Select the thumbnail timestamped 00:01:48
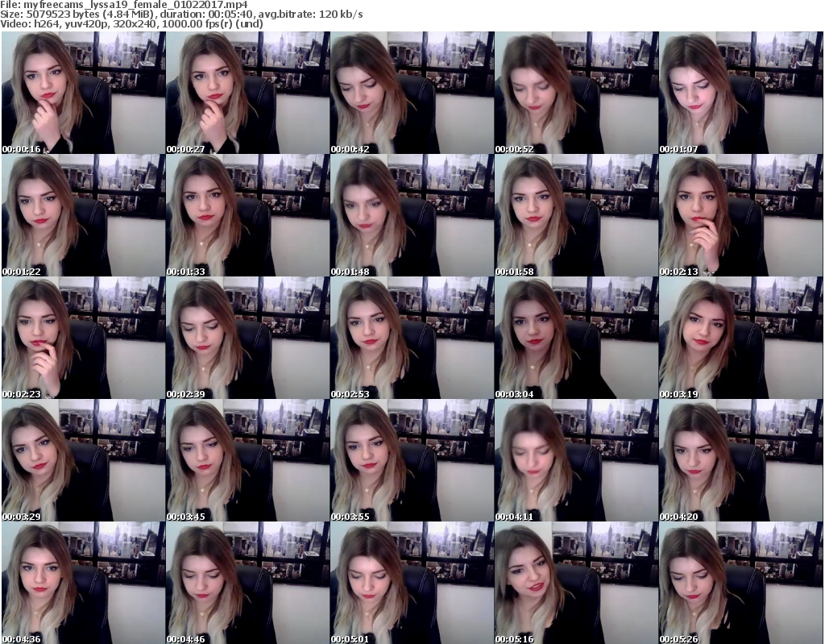825x644 pixels. 412,215
